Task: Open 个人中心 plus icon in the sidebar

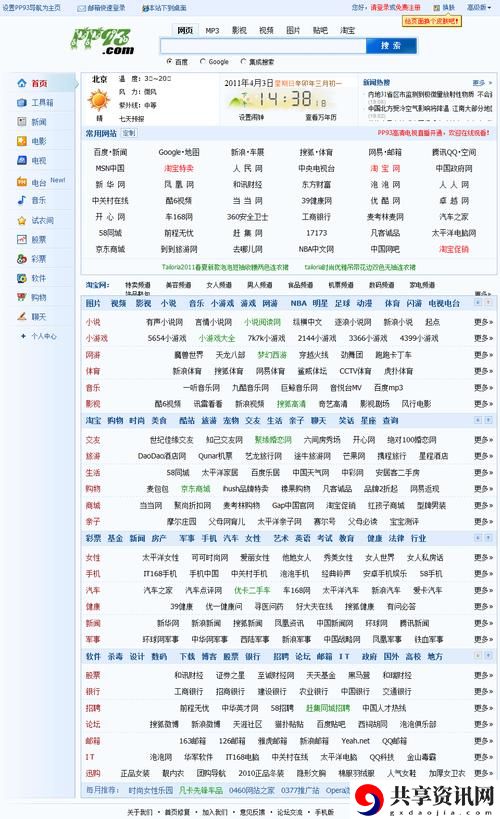Action: 23,336
